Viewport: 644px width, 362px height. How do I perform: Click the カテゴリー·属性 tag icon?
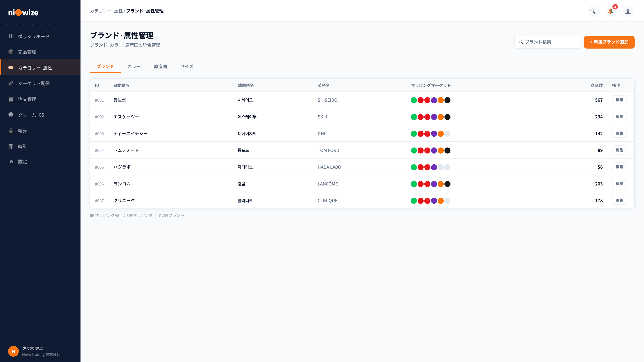point(11,67)
